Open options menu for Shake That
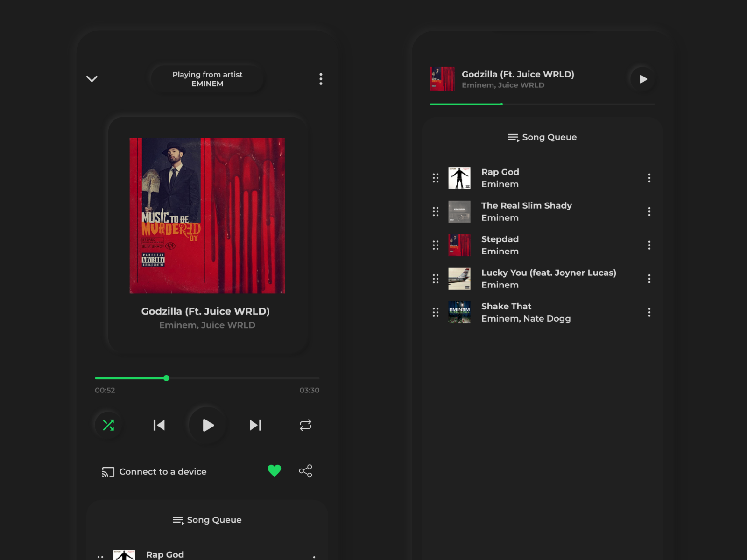Screen dimensions: 747x560 649,312
